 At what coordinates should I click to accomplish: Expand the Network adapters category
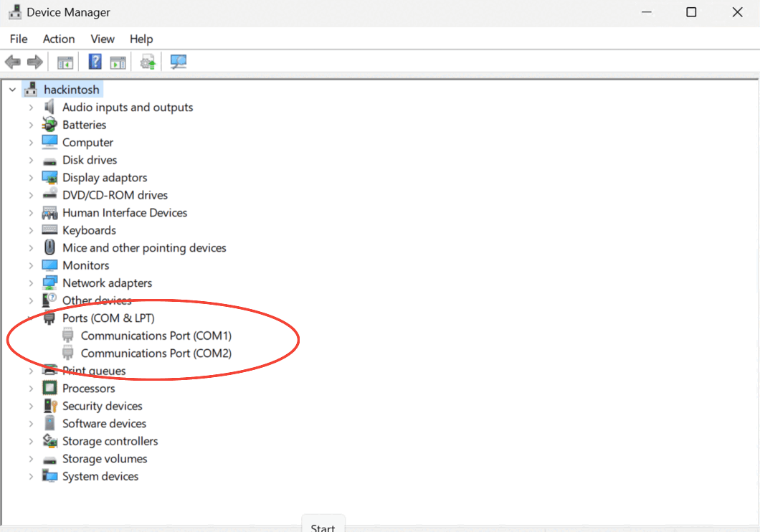coord(31,282)
